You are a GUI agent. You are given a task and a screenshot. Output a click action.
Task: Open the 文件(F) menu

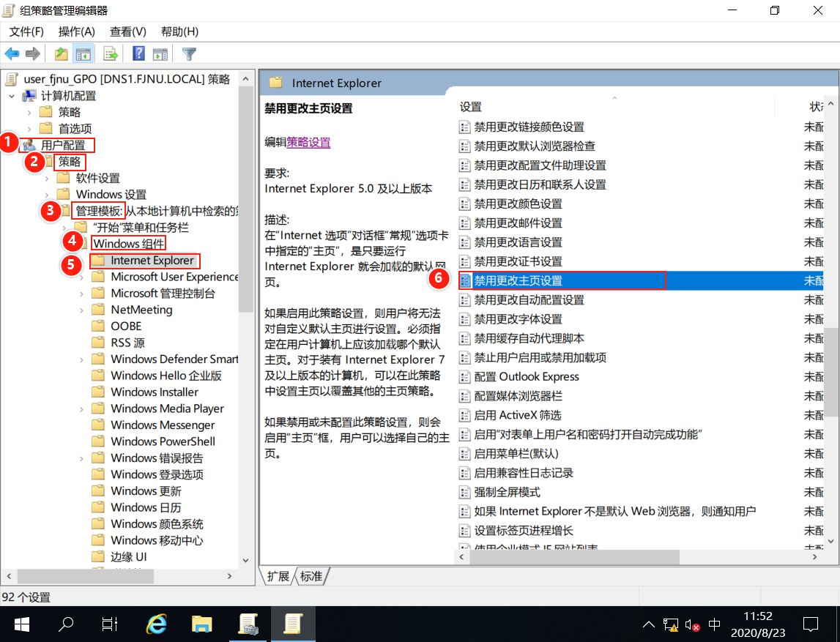point(26,31)
